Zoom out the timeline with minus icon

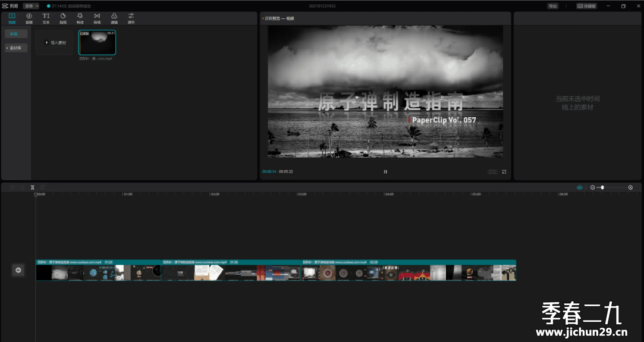click(593, 187)
